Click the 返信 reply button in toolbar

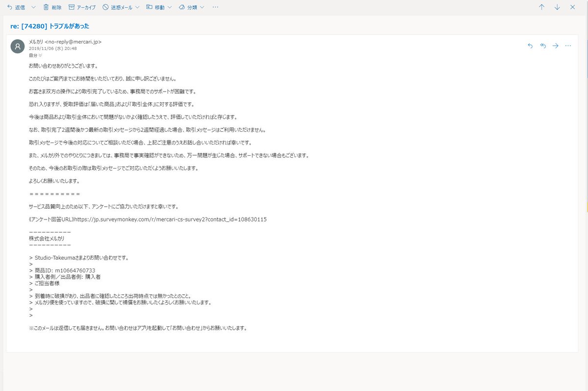click(x=16, y=7)
